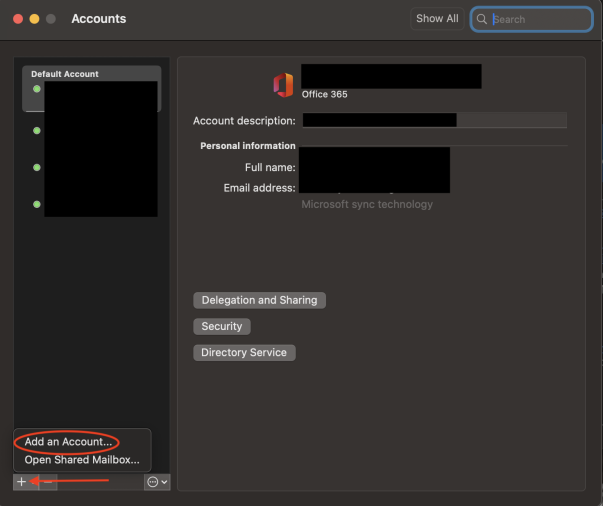603x506 pixels.
Task: Click the Office 365 label
Action: pyautogui.click(x=324, y=94)
